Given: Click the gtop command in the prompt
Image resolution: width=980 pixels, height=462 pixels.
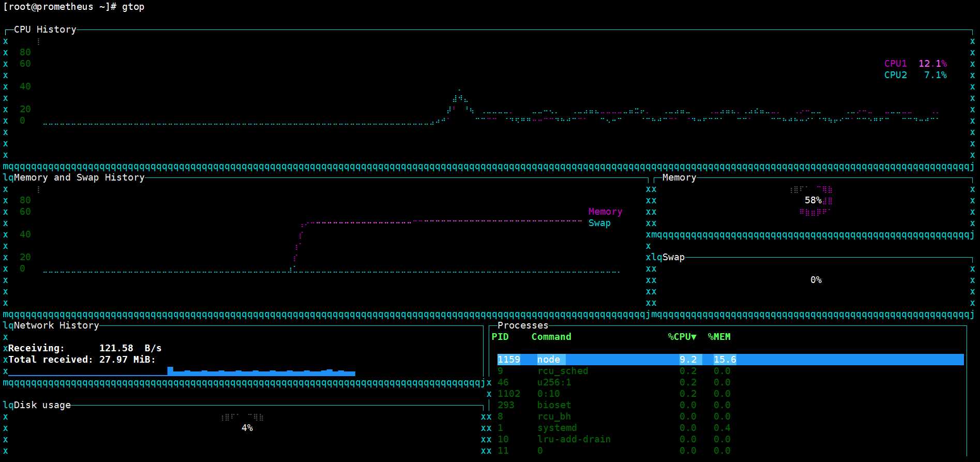Looking at the screenshot, I should 133,7.
